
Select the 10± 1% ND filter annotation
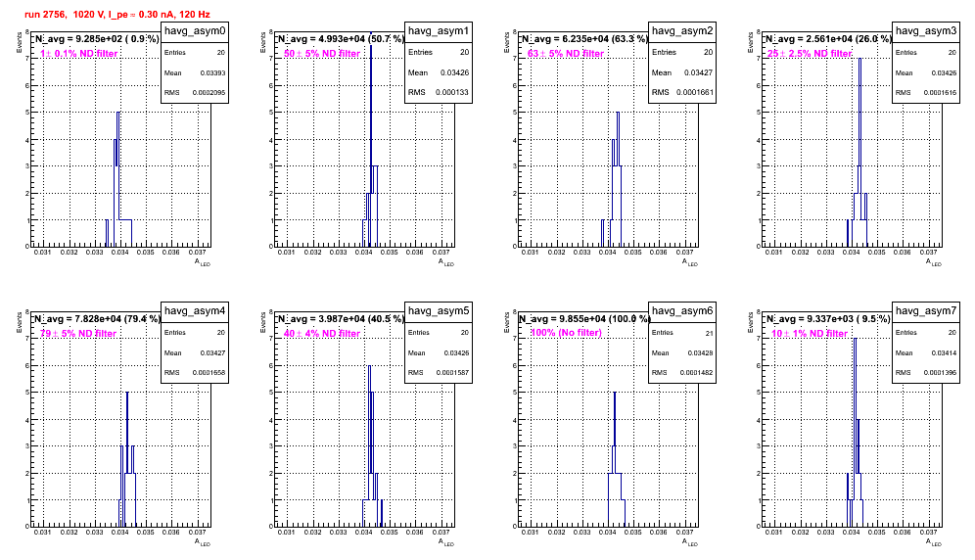tap(810, 334)
